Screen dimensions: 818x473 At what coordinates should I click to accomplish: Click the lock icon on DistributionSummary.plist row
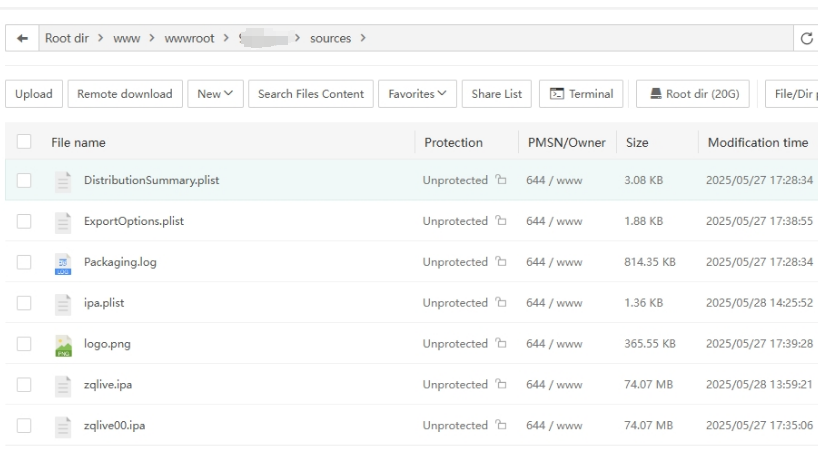pos(500,181)
